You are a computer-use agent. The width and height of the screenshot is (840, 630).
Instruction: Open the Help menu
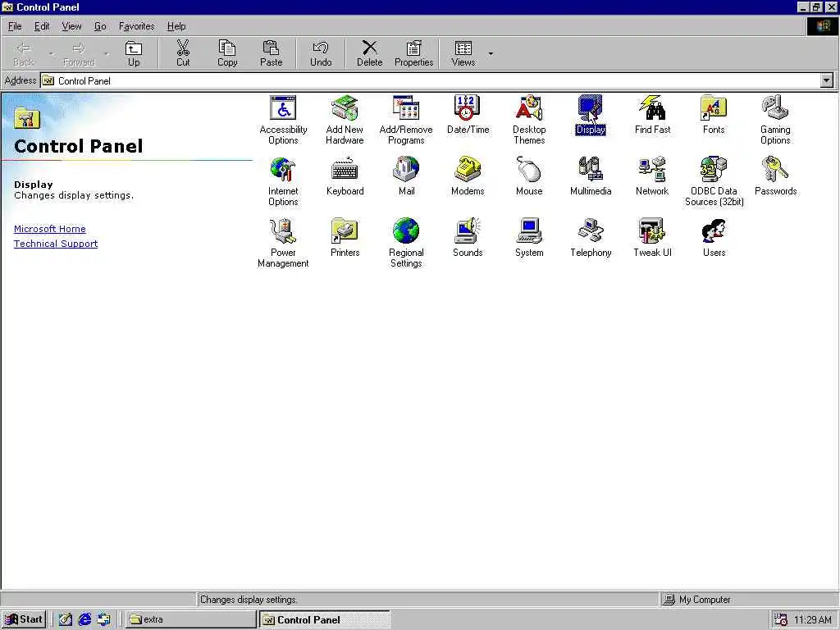tap(176, 26)
